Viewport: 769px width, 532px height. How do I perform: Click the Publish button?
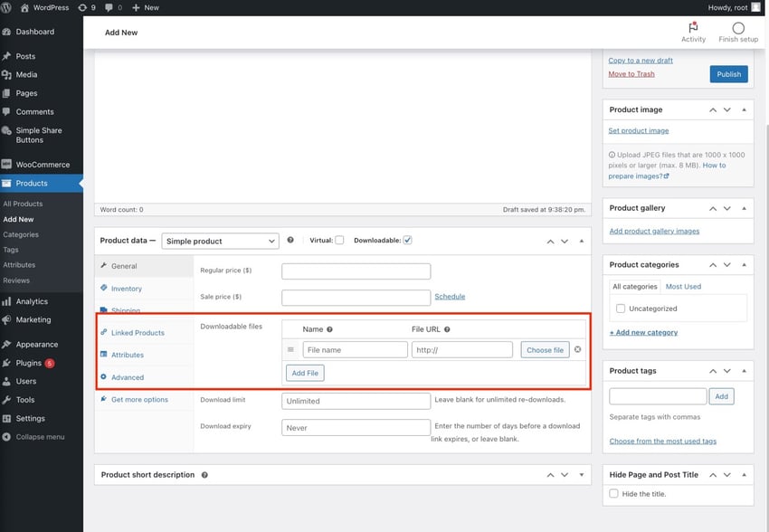coord(729,74)
